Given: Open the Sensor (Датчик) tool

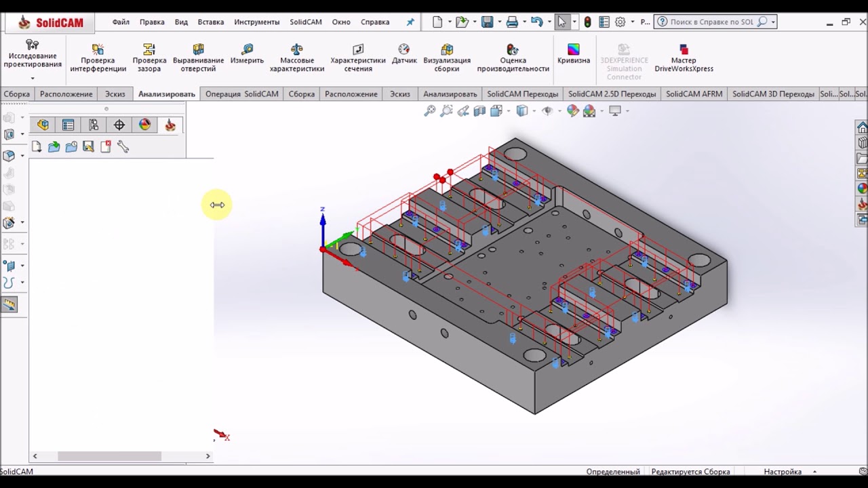Looking at the screenshot, I should point(404,54).
